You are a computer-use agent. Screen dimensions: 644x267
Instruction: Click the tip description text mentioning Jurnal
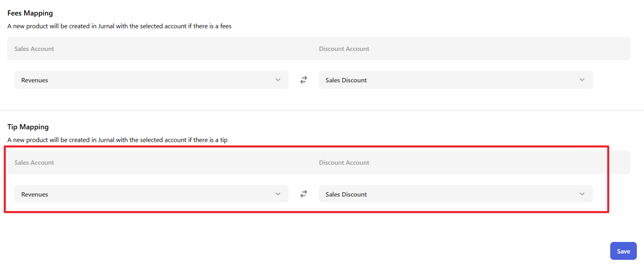click(117, 140)
